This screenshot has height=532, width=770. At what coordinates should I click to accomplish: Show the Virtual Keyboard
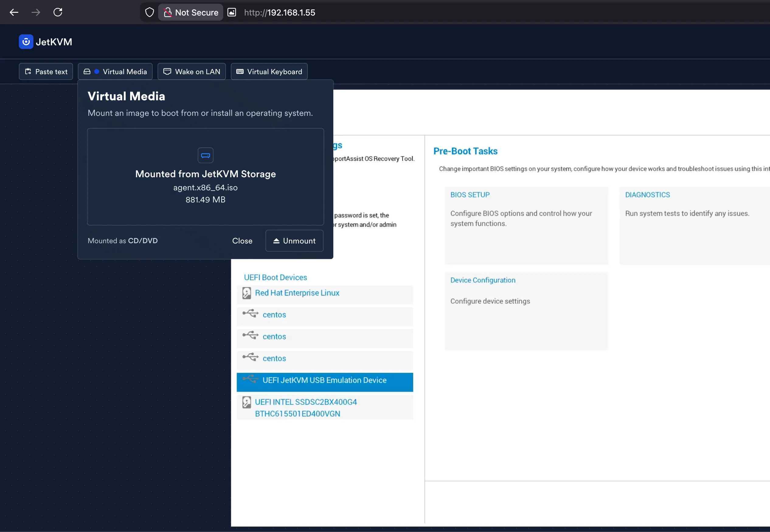click(x=269, y=72)
